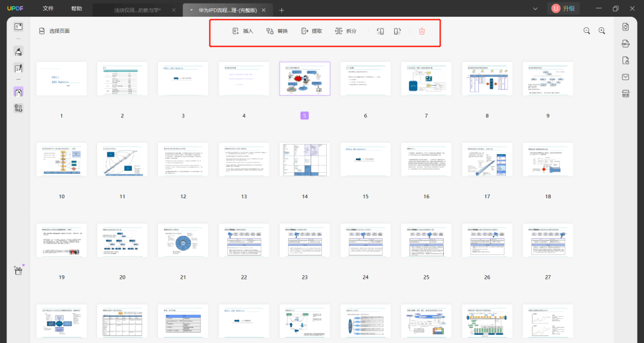Open the Protect PDF lock icon

(x=626, y=60)
